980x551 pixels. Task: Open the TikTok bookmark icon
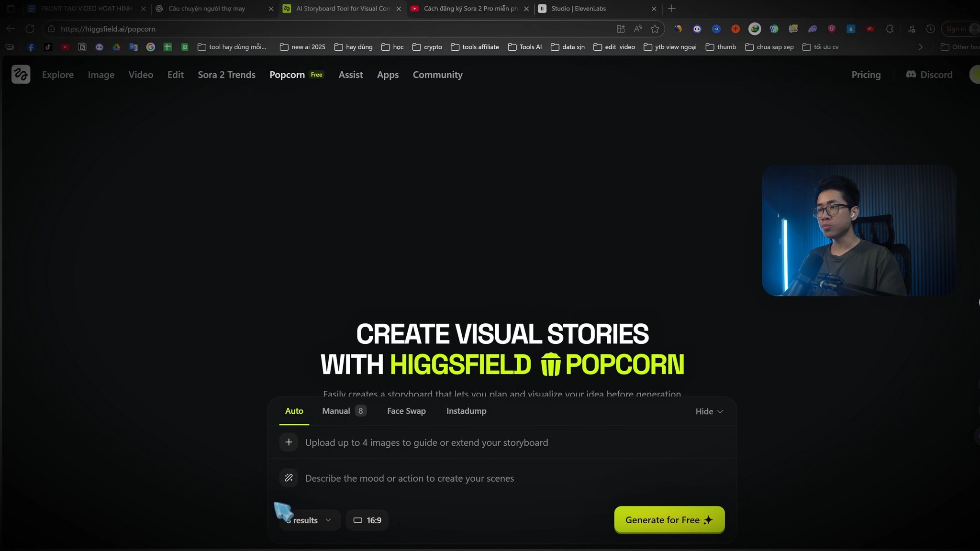pos(48,47)
